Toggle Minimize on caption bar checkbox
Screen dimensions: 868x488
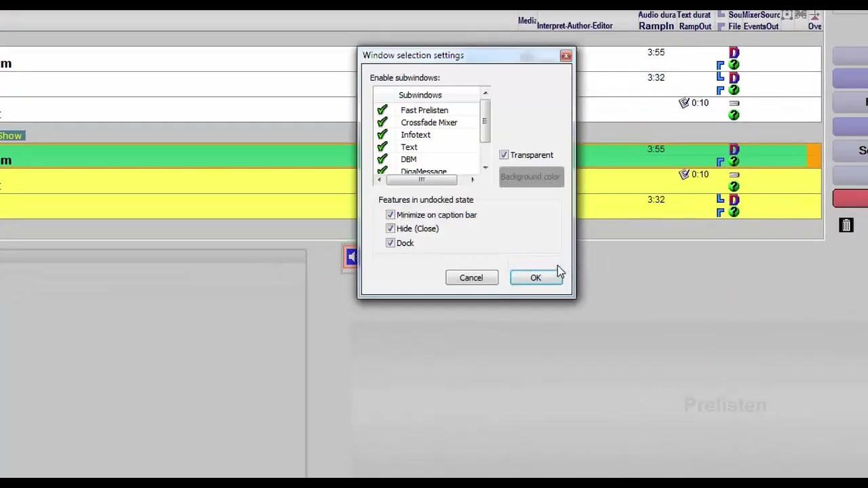(x=390, y=215)
